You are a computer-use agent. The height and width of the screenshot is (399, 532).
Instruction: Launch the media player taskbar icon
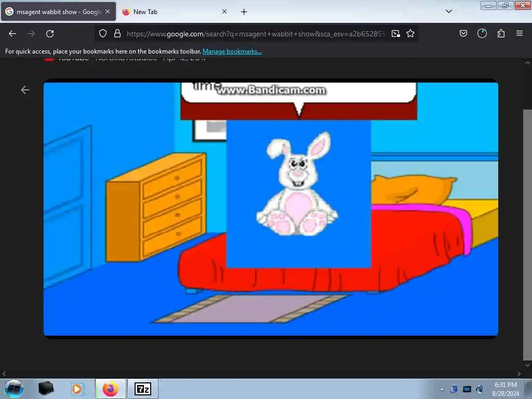coord(77,389)
